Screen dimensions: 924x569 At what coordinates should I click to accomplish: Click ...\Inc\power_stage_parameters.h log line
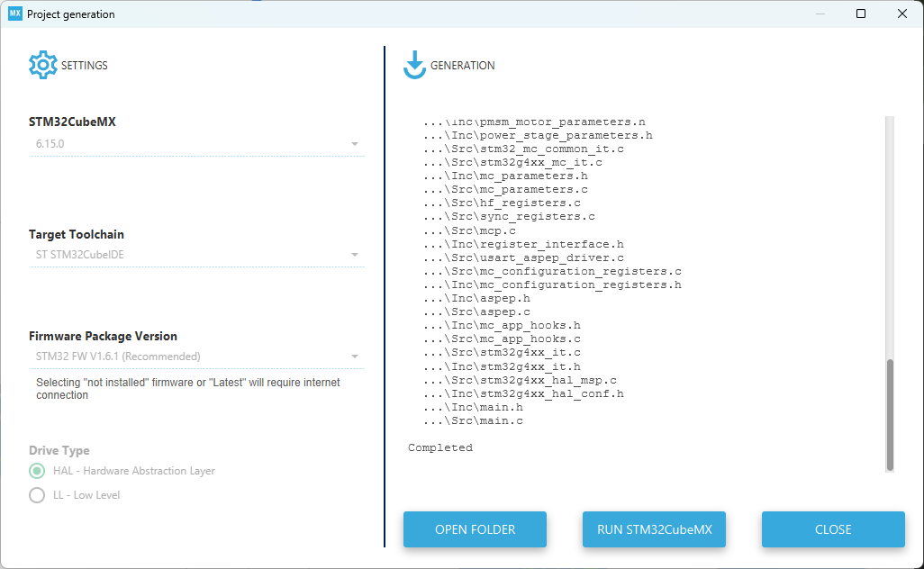pyautogui.click(x=538, y=135)
